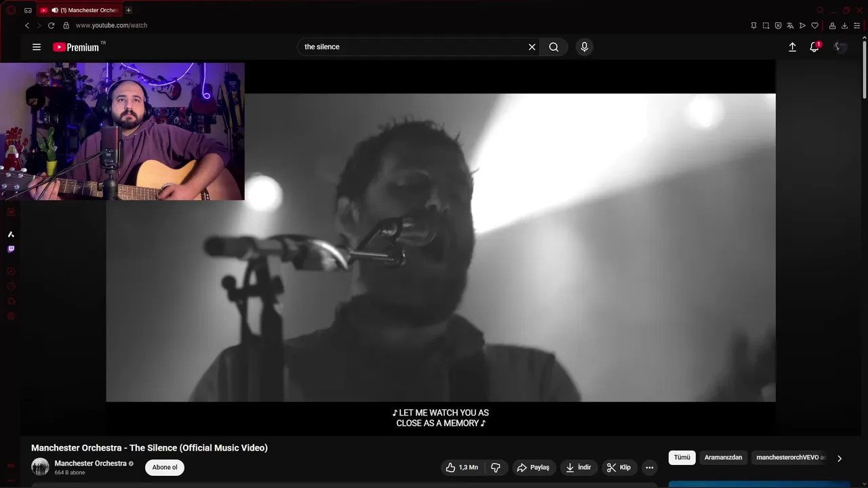868x488 pixels.
Task: Open the send/flow arrow icon
Action: (802, 25)
